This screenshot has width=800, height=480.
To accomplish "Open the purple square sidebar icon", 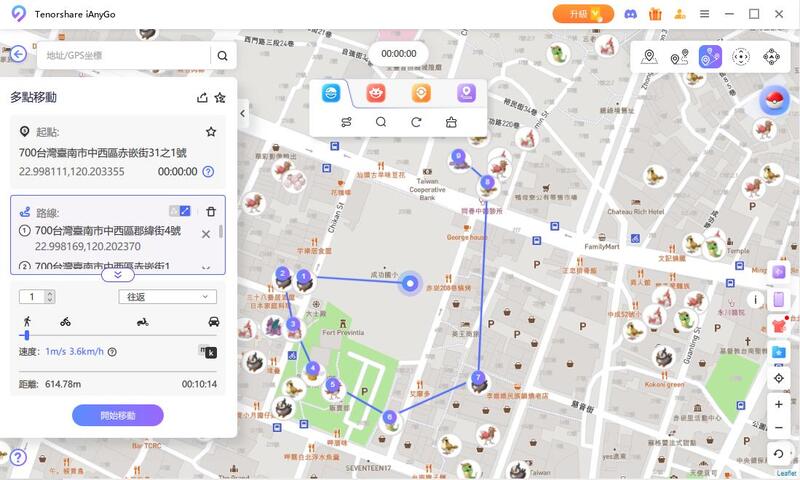I will click(x=779, y=271).
